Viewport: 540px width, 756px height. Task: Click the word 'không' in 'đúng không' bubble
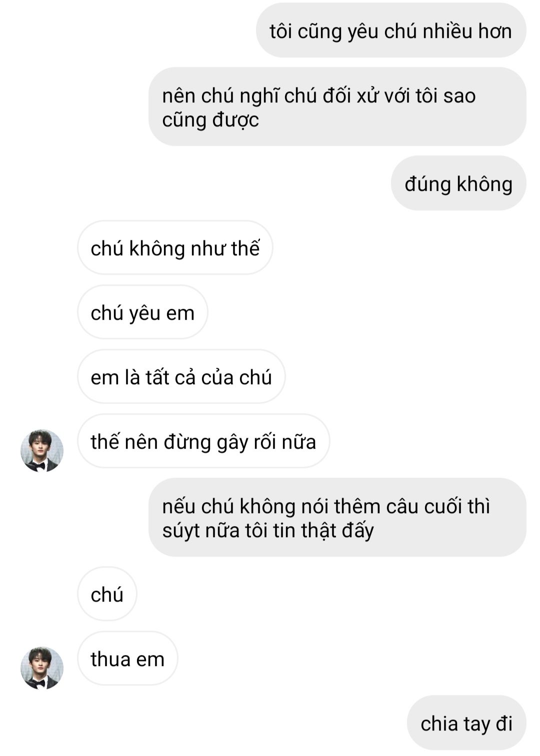(484, 184)
